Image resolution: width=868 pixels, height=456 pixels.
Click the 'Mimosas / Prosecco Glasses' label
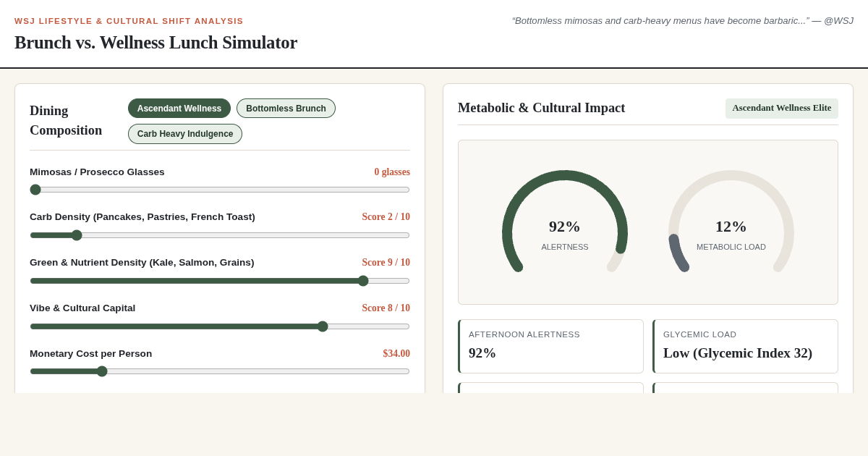coord(97,172)
